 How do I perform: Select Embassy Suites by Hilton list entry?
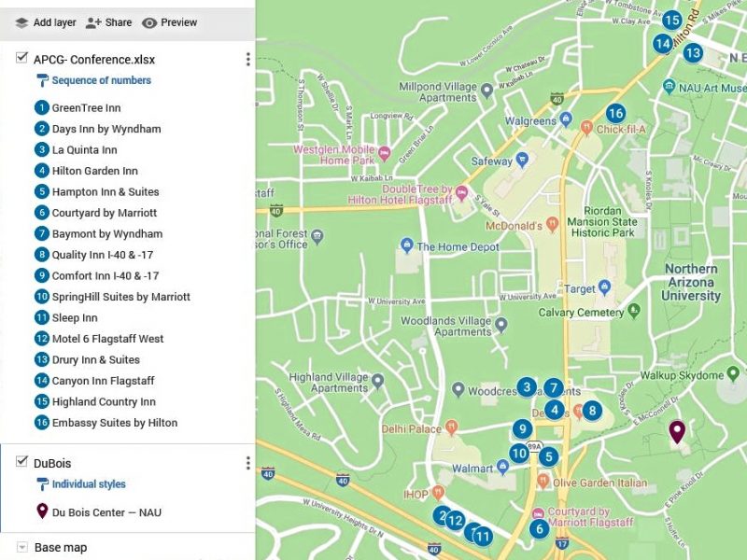[x=114, y=423]
